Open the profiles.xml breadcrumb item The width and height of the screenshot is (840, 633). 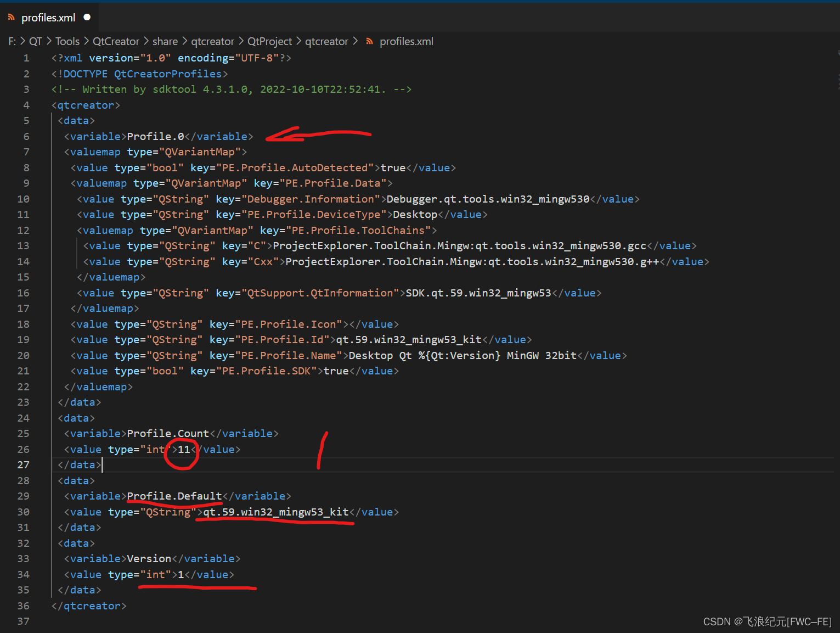tap(407, 42)
